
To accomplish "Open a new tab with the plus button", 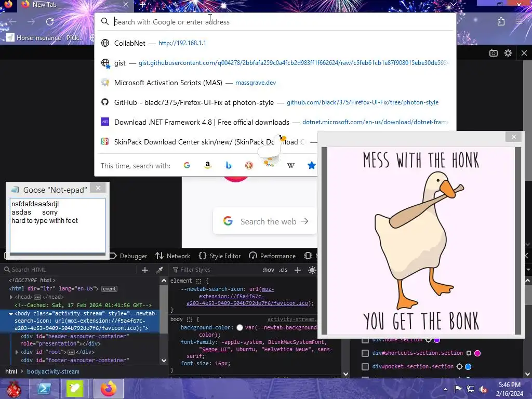I will [x=142, y=4].
